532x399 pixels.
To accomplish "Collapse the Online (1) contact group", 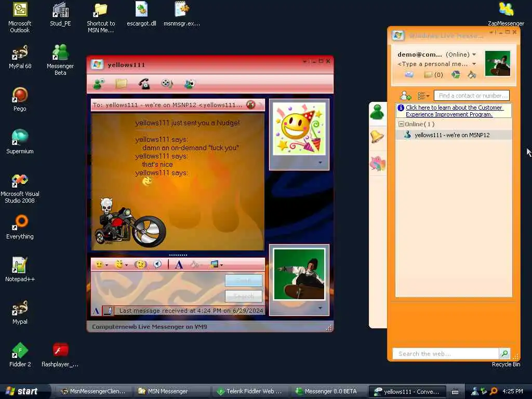I will click(x=401, y=124).
